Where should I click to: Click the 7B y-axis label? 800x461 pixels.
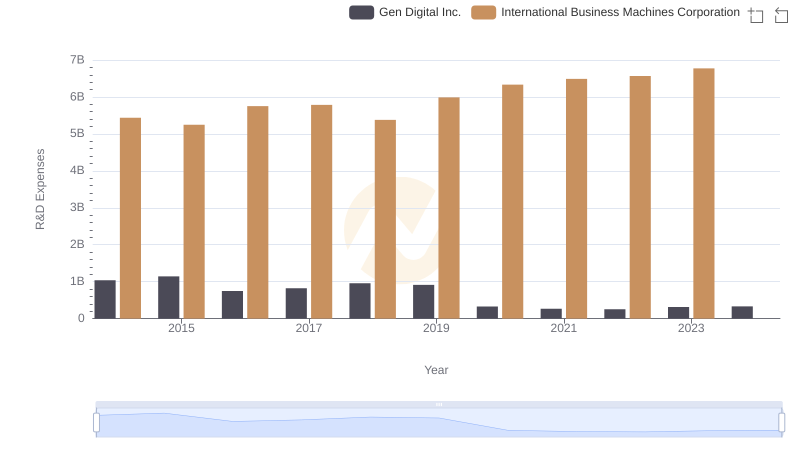(77, 60)
